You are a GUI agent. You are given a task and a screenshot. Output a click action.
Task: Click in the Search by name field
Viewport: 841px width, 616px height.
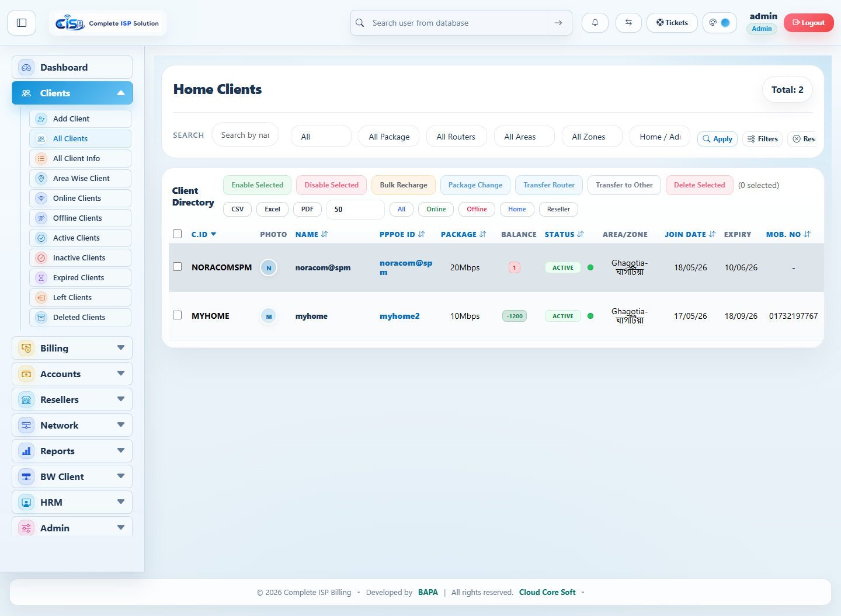coord(245,135)
